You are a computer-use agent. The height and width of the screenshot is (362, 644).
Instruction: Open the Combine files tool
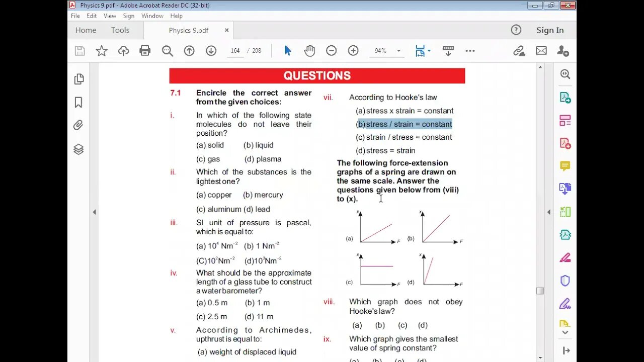[x=565, y=189]
